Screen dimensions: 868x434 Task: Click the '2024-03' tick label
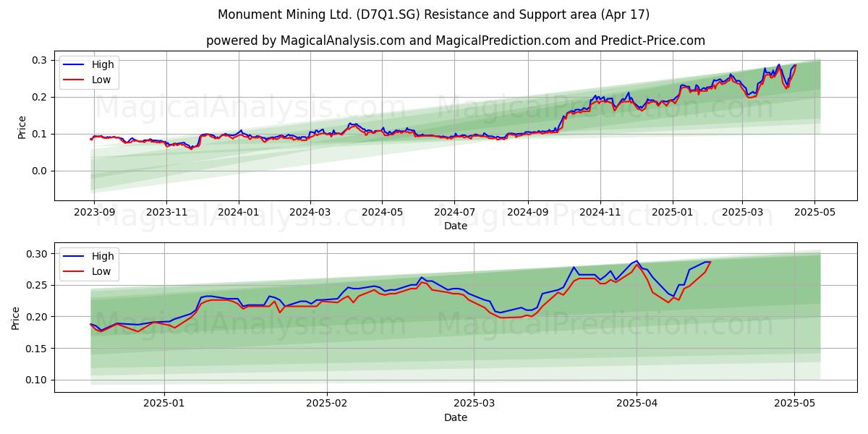click(310, 212)
